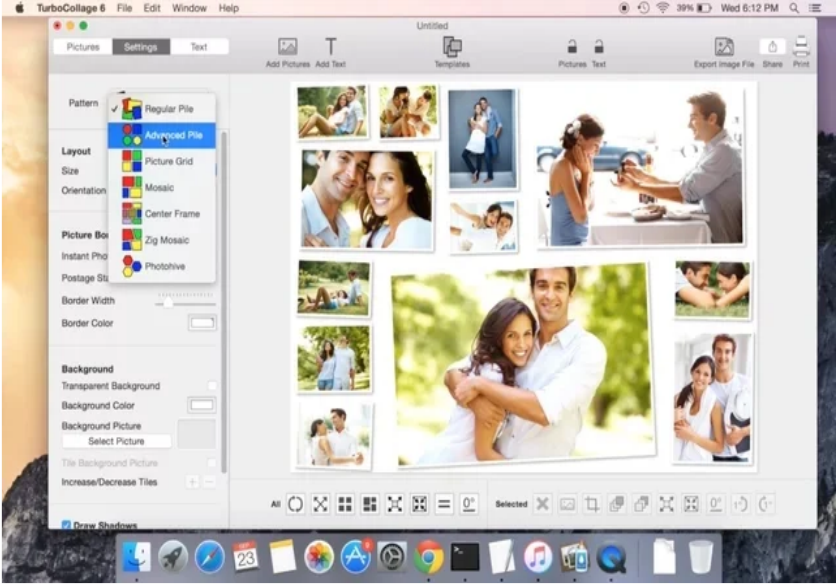The height and width of the screenshot is (584, 836).
Task: Click the picture icon in Selected group
Action: point(567,504)
